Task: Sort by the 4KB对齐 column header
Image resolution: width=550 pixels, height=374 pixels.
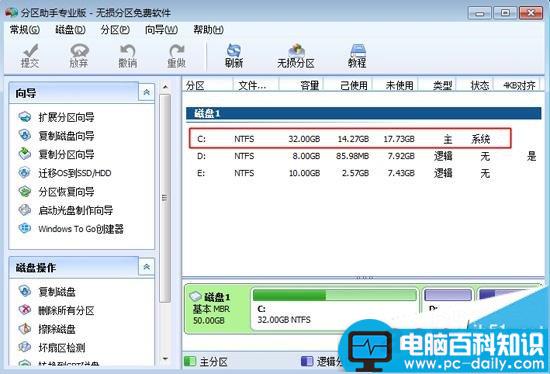Action: point(517,85)
